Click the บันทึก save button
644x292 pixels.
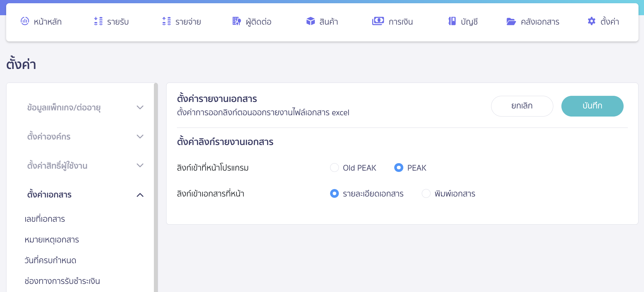click(592, 106)
